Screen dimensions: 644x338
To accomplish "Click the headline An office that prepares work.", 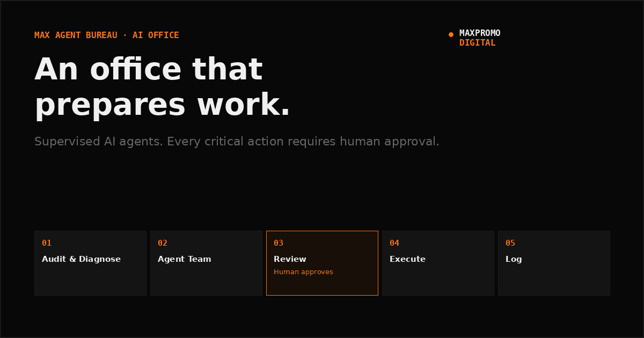I will [163, 87].
